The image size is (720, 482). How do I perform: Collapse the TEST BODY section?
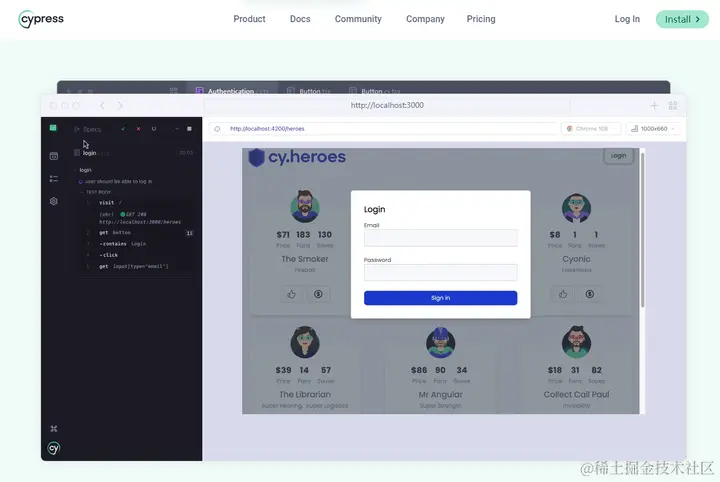96,192
